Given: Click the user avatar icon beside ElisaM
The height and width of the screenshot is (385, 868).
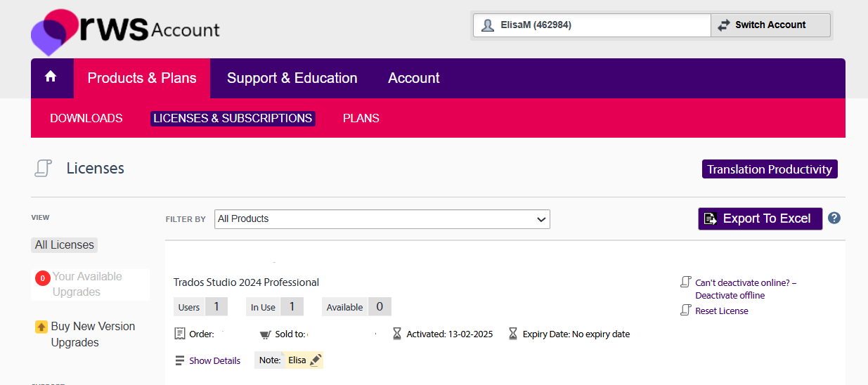Looking at the screenshot, I should point(488,25).
